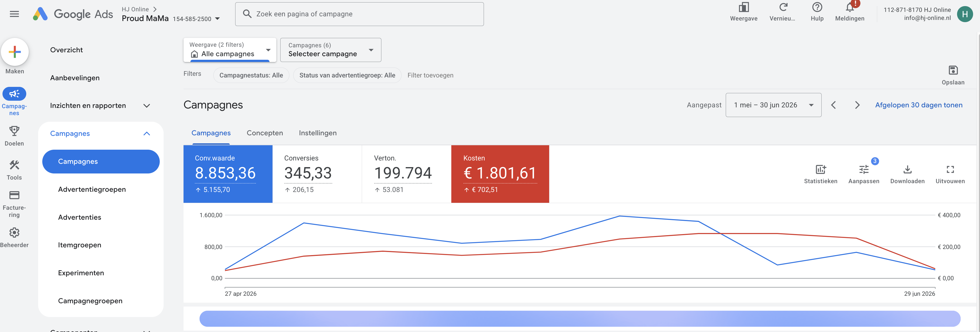Switch to the Instellingen tab
This screenshot has width=980, height=332.
318,133
